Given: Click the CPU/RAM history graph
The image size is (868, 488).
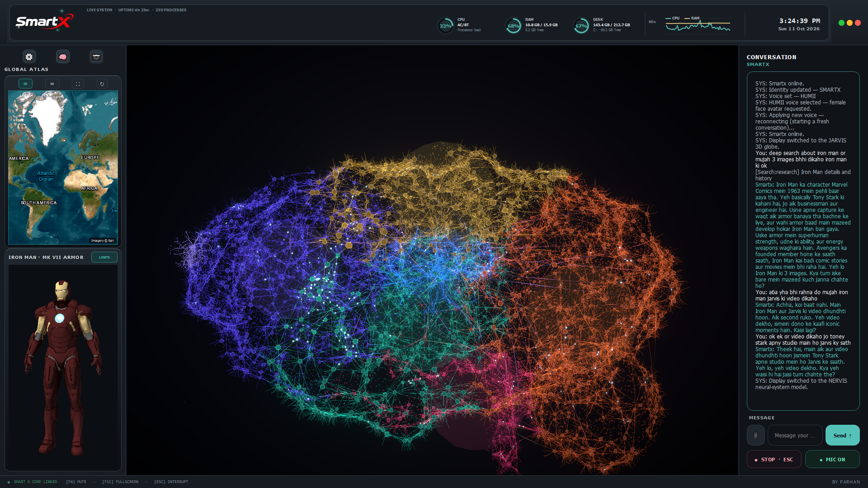Looking at the screenshot, I should coord(698,26).
